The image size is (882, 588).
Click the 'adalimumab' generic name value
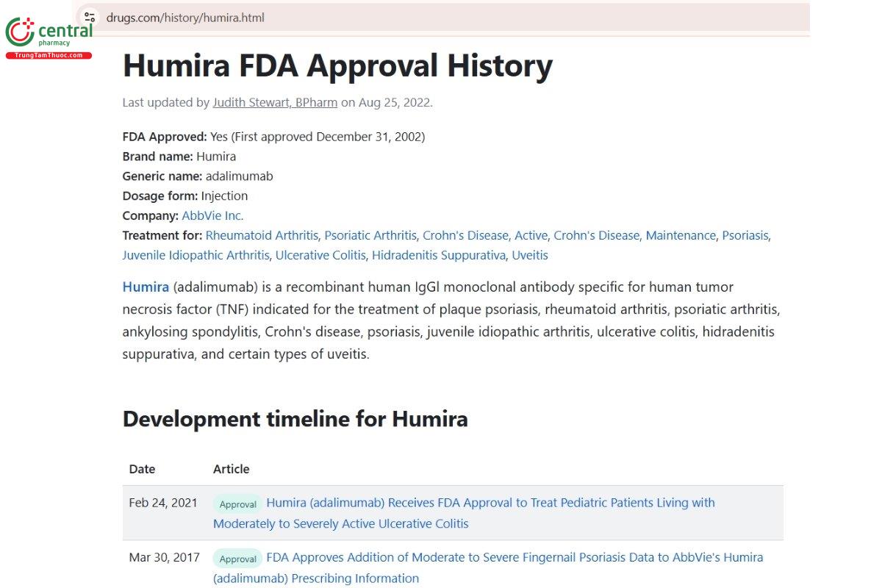point(239,176)
